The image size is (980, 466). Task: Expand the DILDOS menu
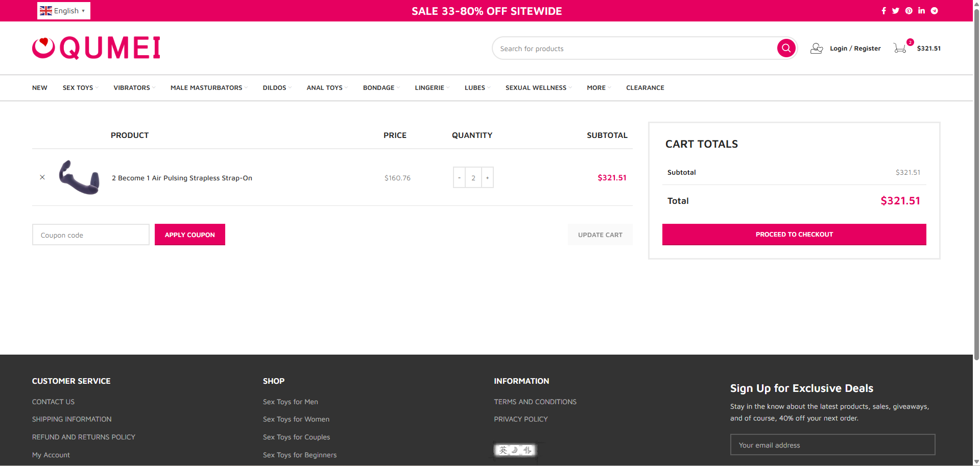[x=277, y=88]
